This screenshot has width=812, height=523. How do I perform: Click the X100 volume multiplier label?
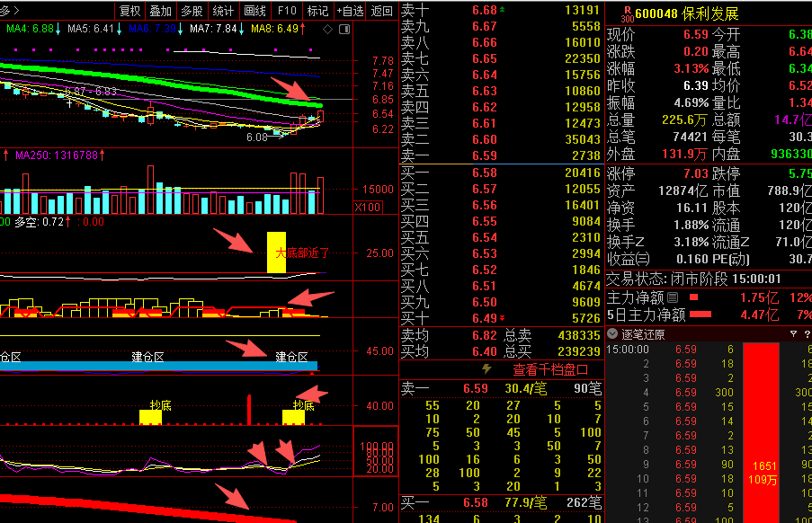tap(367, 207)
